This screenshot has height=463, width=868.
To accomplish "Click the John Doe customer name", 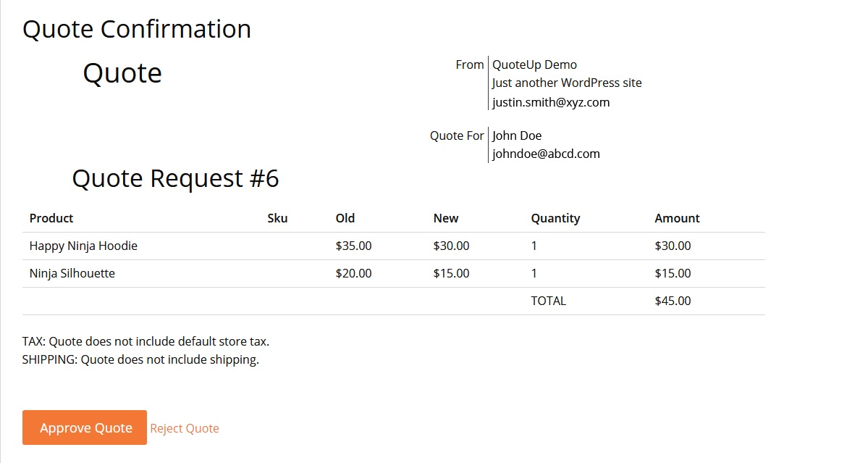I will (516, 135).
